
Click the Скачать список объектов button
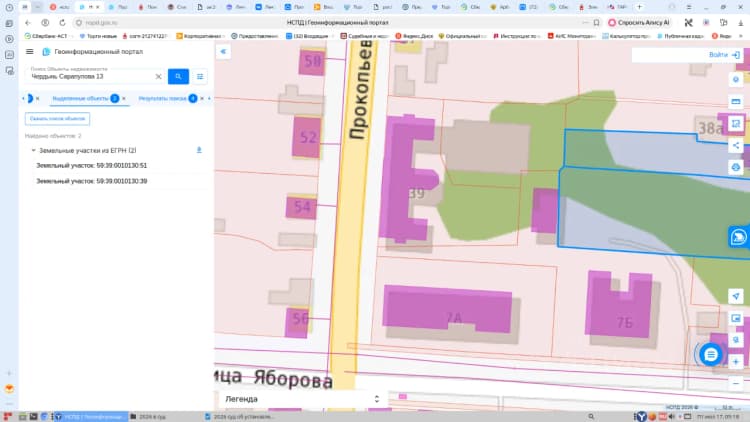click(x=57, y=119)
